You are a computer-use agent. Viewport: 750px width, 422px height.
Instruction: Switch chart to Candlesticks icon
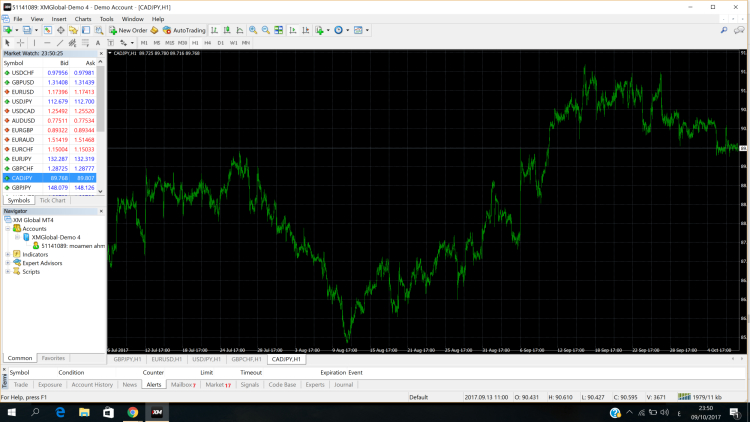pos(227,30)
